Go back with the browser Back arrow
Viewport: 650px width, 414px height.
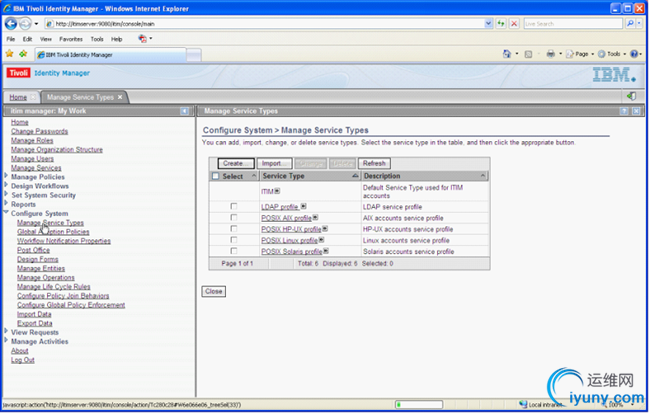pos(11,24)
